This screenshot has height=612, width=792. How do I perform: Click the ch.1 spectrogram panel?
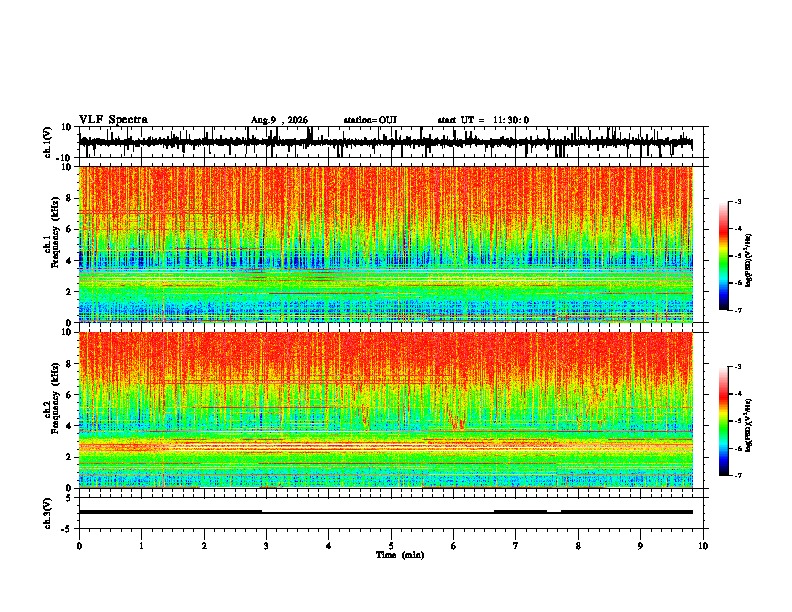386,244
